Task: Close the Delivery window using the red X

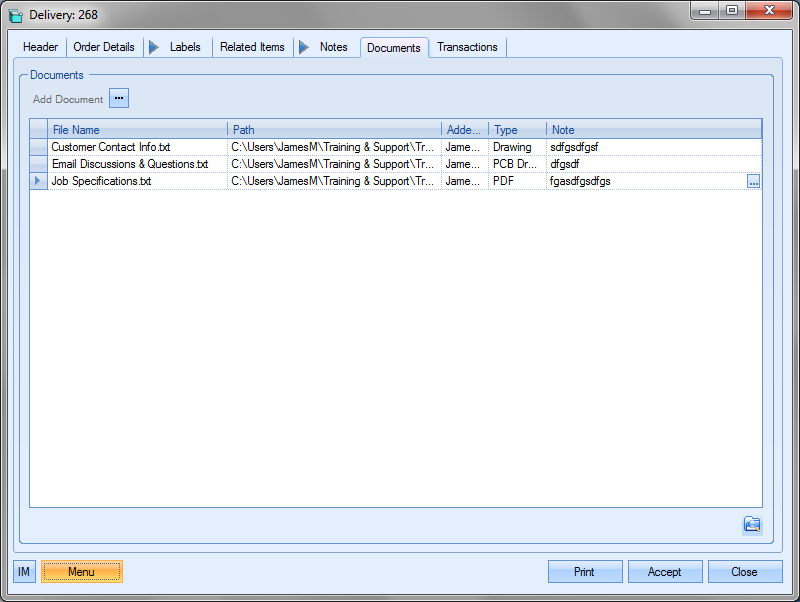Action: 769,10
